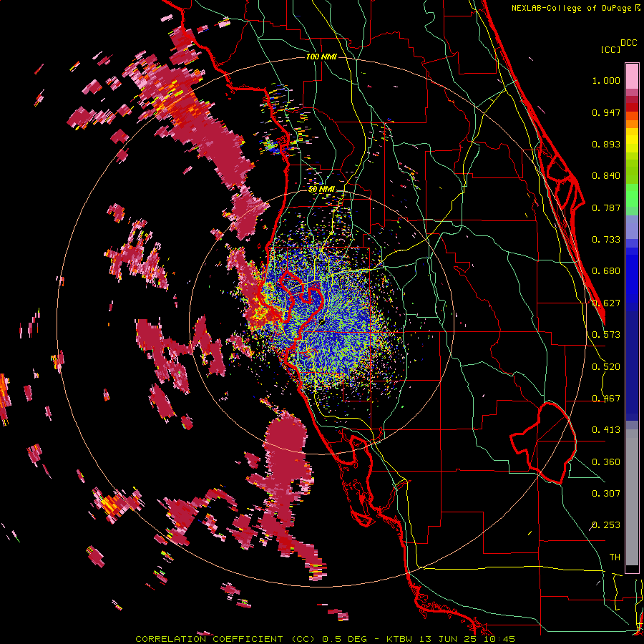Pick the orange color bar segment

(632, 124)
